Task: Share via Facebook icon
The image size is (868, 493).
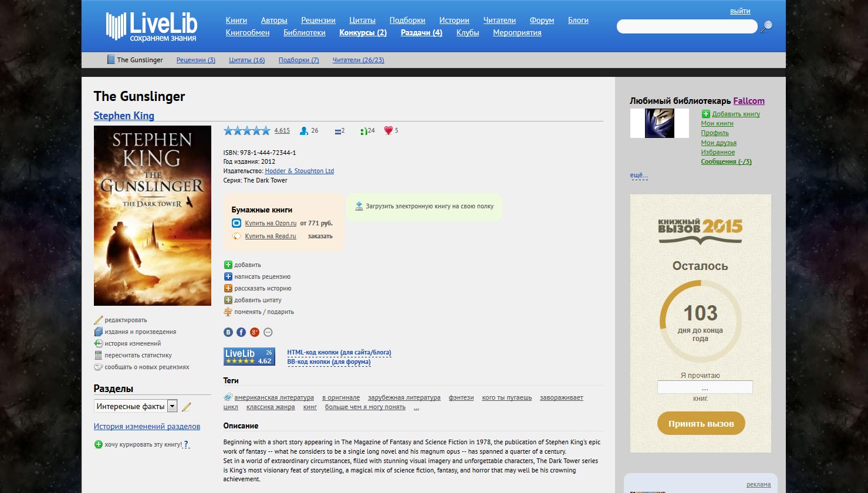Action: pos(241,332)
